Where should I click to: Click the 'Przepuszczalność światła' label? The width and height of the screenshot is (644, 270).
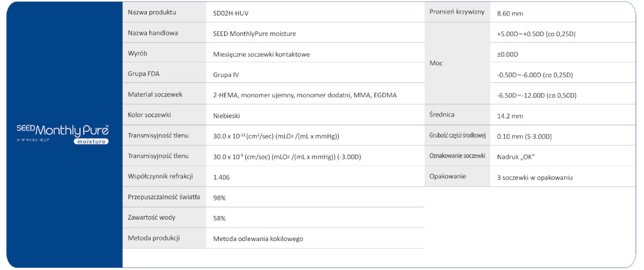tap(164, 197)
